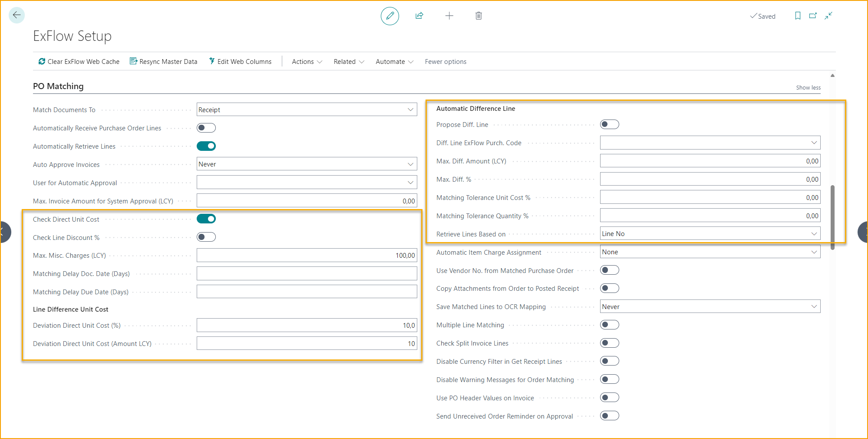Go to next record arrow
This screenshot has width=868, height=439.
[x=863, y=232]
